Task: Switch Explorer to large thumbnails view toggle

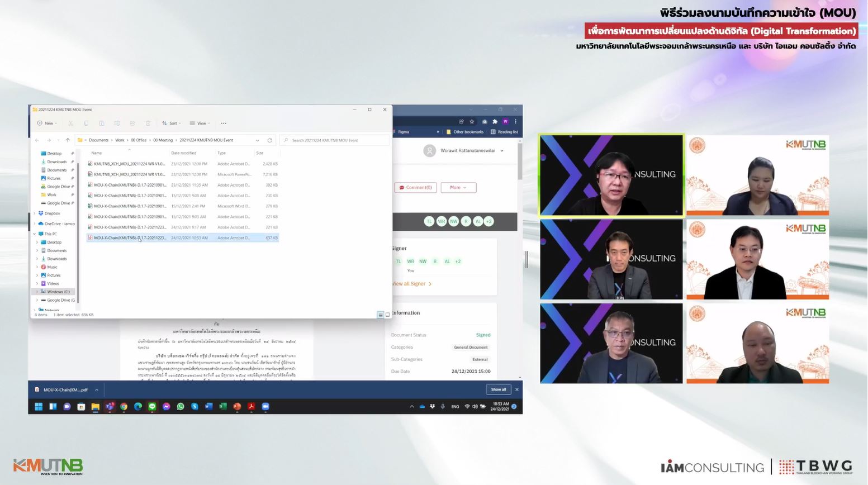Action: point(387,315)
